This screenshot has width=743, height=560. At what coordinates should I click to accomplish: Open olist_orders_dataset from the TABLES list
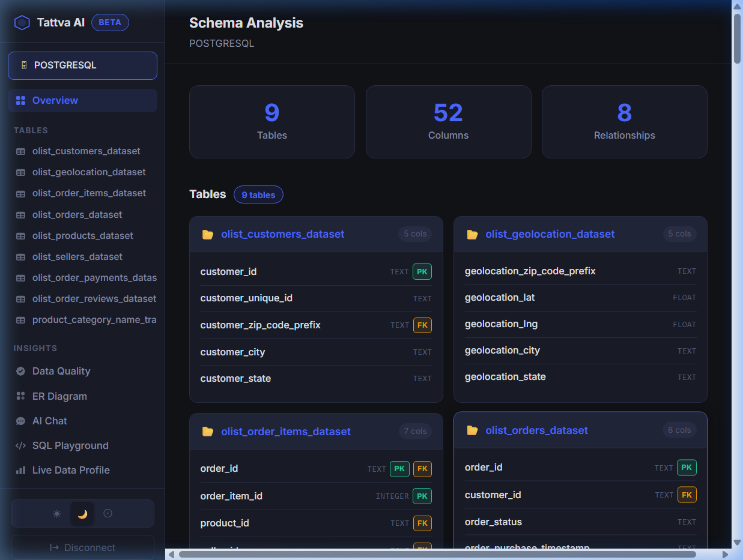tap(77, 214)
